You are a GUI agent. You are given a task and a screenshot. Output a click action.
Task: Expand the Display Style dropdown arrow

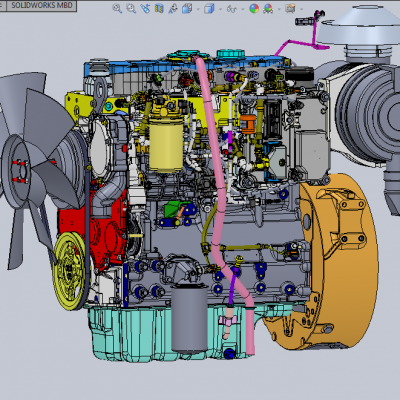click(x=220, y=9)
